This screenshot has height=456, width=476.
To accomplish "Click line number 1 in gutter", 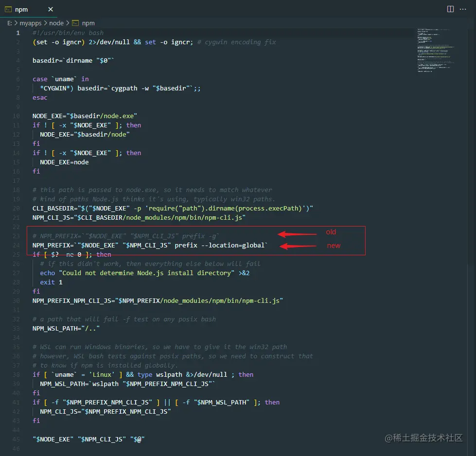I will click(18, 33).
